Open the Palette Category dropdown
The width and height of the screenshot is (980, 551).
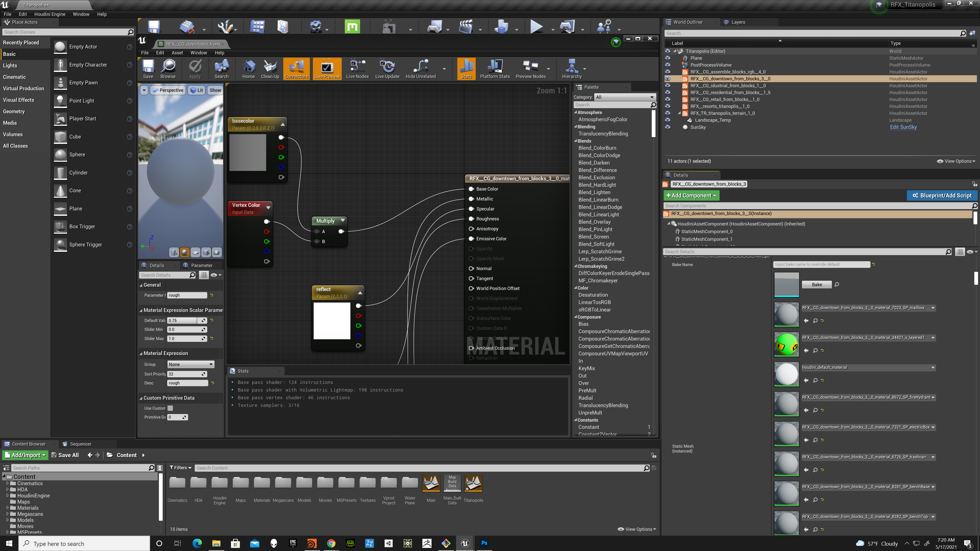click(x=625, y=97)
